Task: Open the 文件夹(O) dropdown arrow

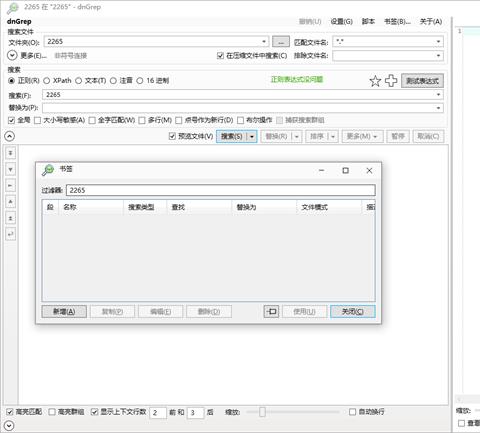Action: coord(264,42)
